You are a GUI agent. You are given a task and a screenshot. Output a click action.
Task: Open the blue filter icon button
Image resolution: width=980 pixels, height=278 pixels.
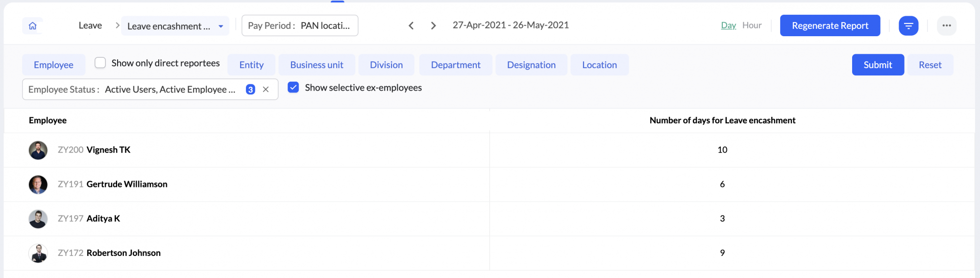point(908,26)
